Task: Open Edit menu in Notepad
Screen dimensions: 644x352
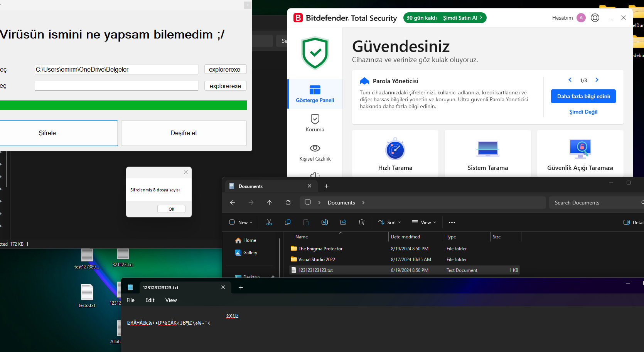Action: 150,300
